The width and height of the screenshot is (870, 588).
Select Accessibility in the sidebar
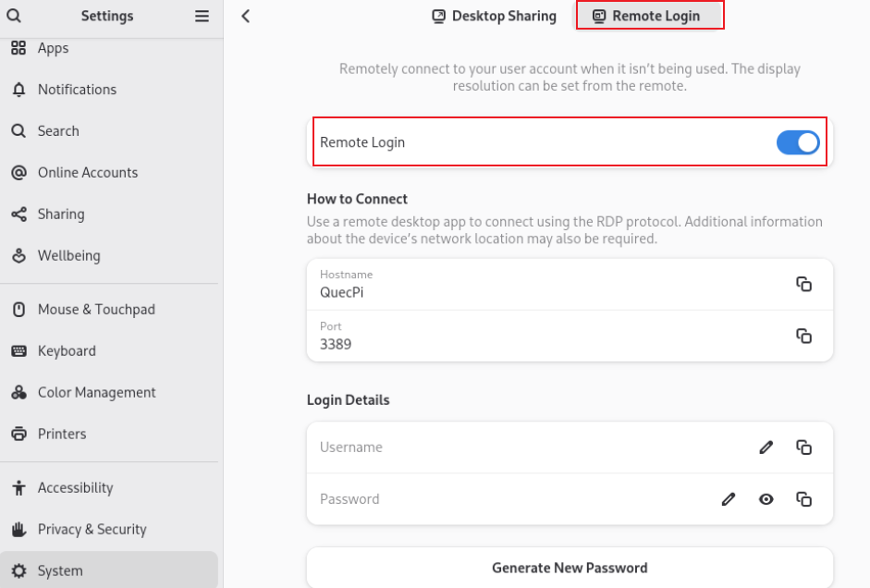(x=75, y=488)
